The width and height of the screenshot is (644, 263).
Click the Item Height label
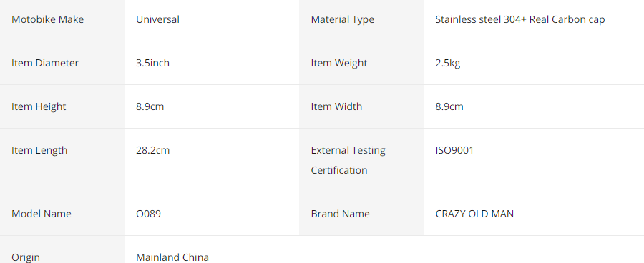coord(39,106)
